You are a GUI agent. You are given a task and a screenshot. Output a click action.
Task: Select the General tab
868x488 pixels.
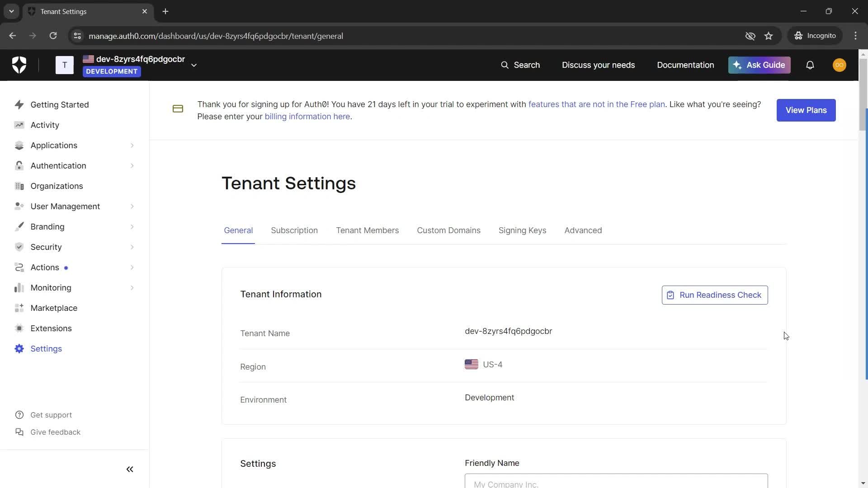(238, 230)
